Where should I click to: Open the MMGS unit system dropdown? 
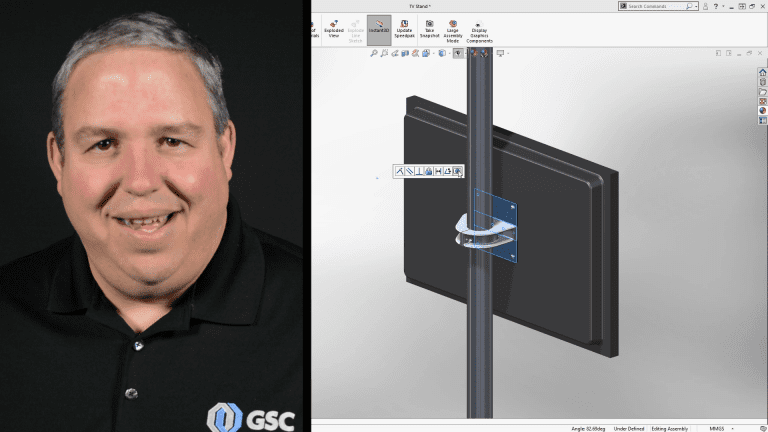(x=719, y=428)
